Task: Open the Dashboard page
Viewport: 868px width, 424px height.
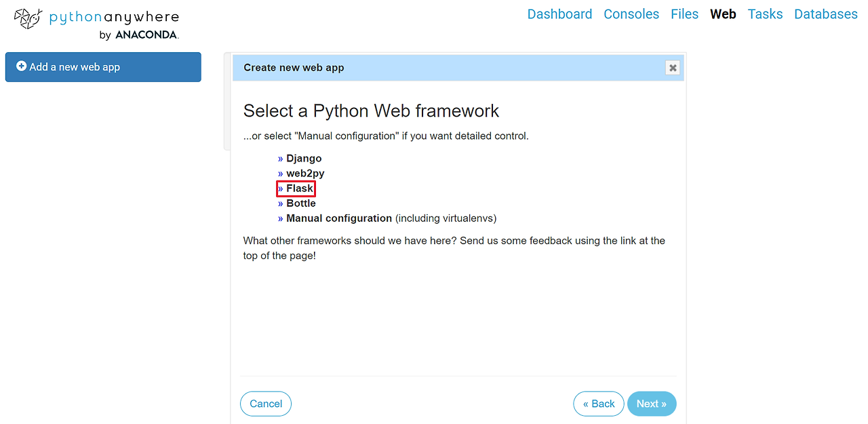Action: (x=559, y=14)
